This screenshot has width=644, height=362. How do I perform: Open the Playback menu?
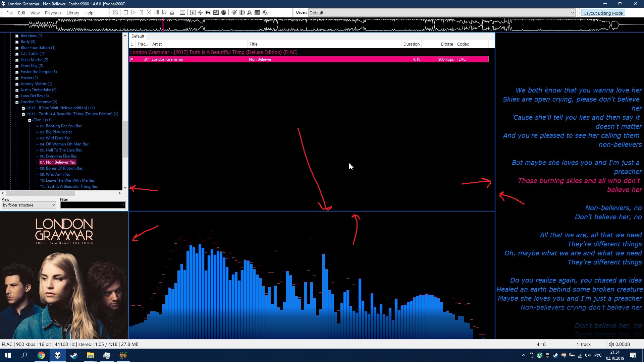point(53,13)
